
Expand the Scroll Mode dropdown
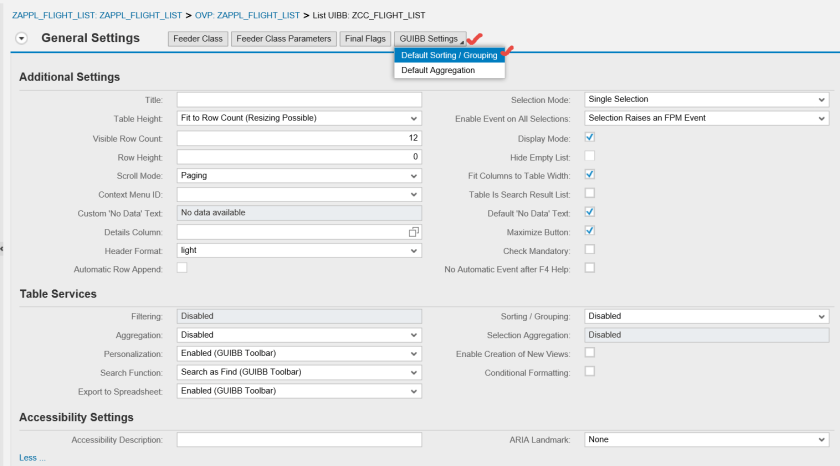(x=299, y=175)
